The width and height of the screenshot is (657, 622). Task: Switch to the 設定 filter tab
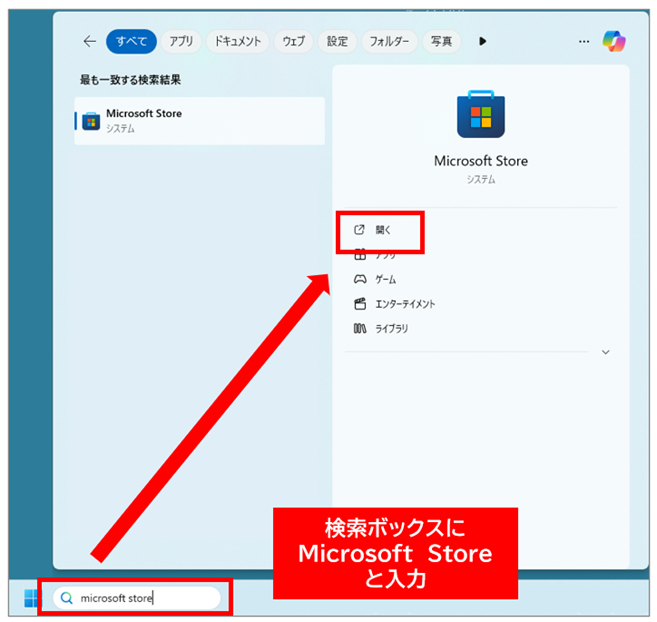337,41
